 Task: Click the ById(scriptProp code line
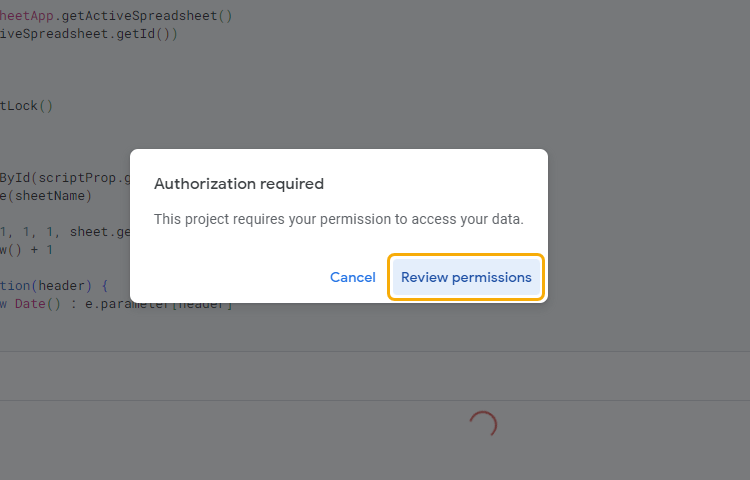tap(65, 178)
